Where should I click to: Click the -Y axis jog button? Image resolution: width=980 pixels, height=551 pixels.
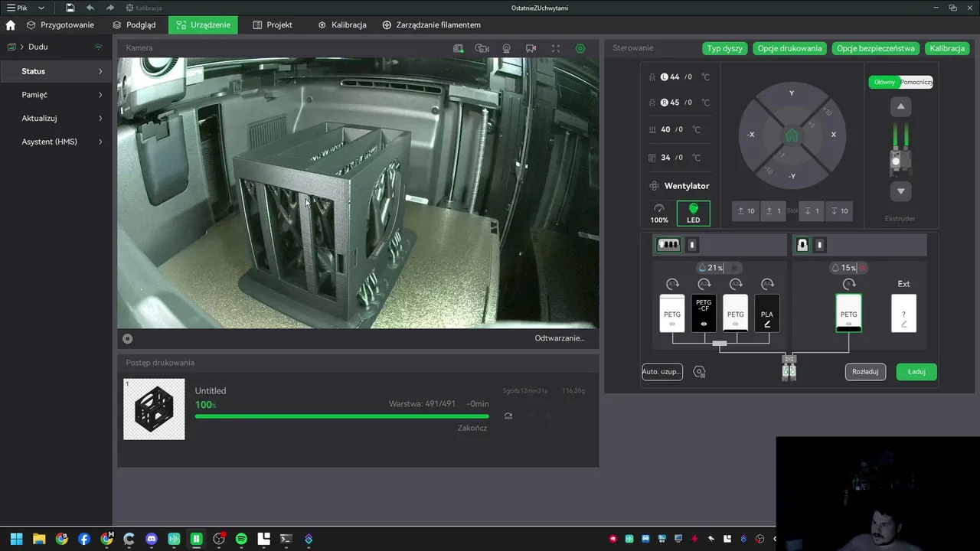click(x=792, y=176)
